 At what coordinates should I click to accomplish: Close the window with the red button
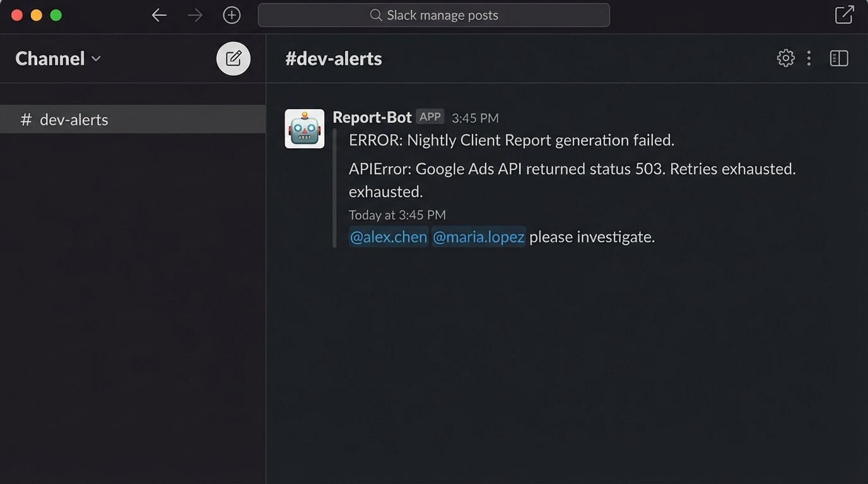tap(17, 15)
